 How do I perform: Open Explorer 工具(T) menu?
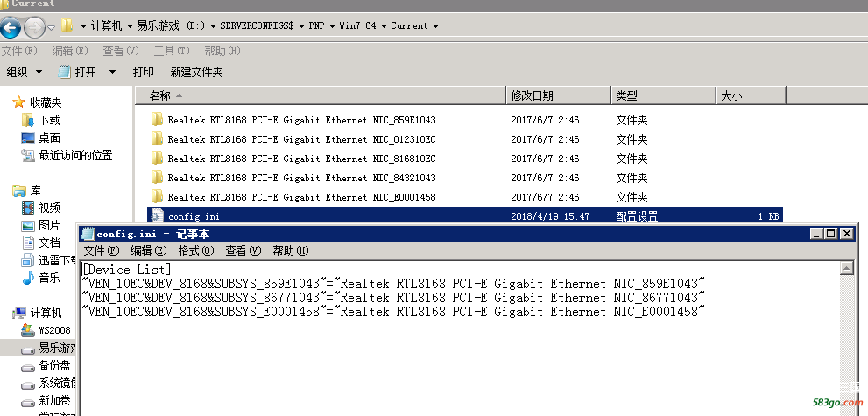172,51
